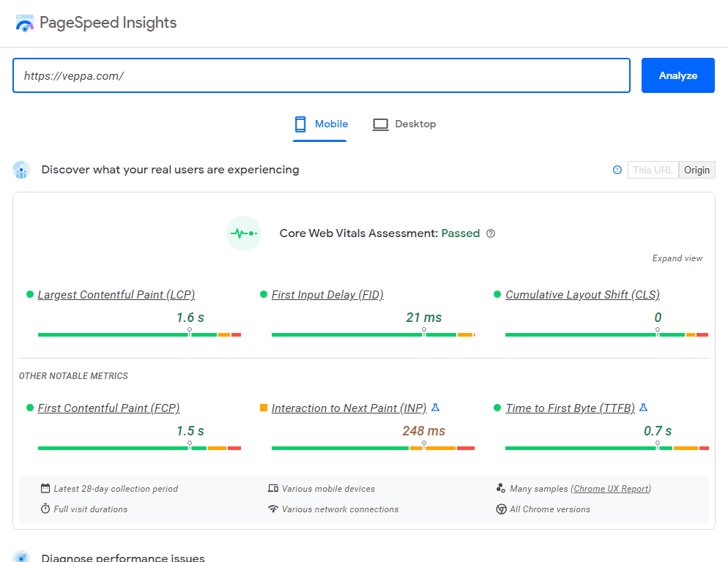This screenshot has width=728, height=562.
Task: Click the desktop laptop icon in tabs
Action: click(x=380, y=124)
